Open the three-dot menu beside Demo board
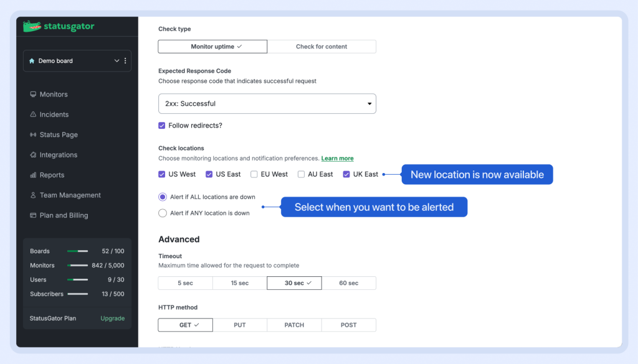 (x=125, y=61)
